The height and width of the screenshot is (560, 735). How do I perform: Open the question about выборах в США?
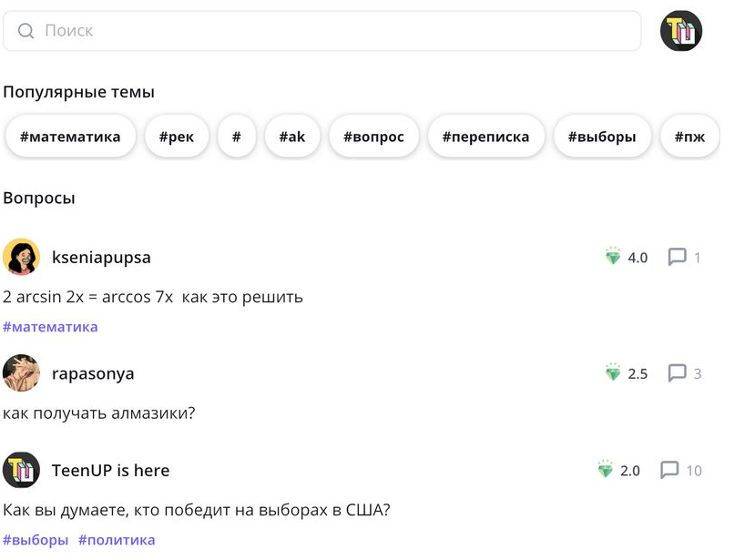tap(197, 510)
